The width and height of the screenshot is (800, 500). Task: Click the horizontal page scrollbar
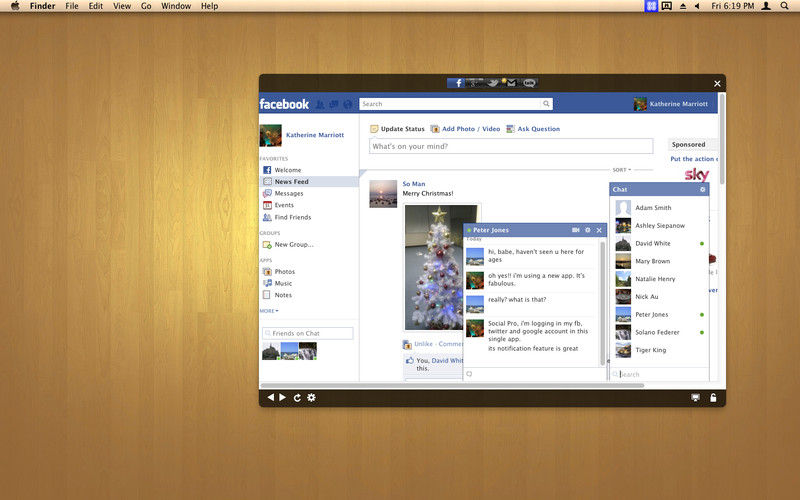452,386
